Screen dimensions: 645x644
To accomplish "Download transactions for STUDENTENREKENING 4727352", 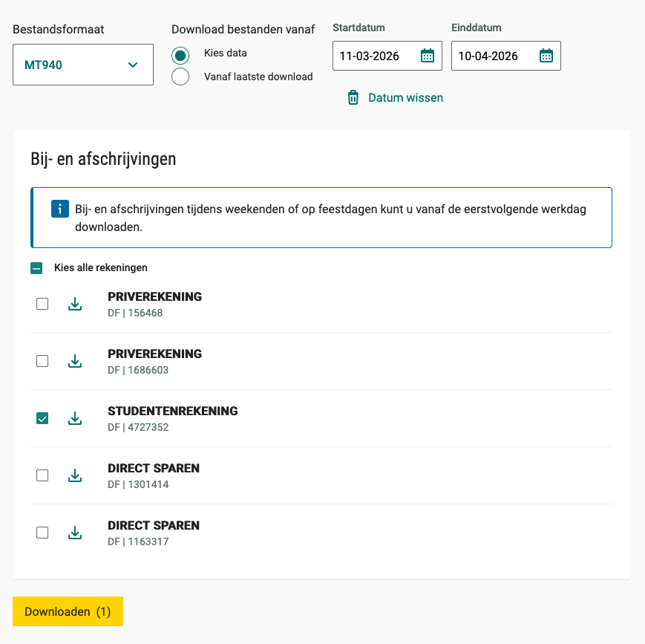I will point(74,417).
